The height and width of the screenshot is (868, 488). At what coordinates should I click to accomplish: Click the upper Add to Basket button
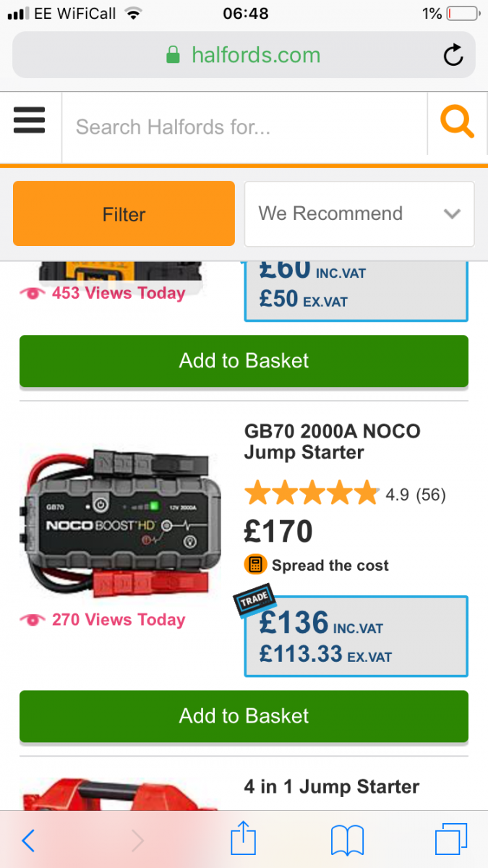[x=244, y=361]
